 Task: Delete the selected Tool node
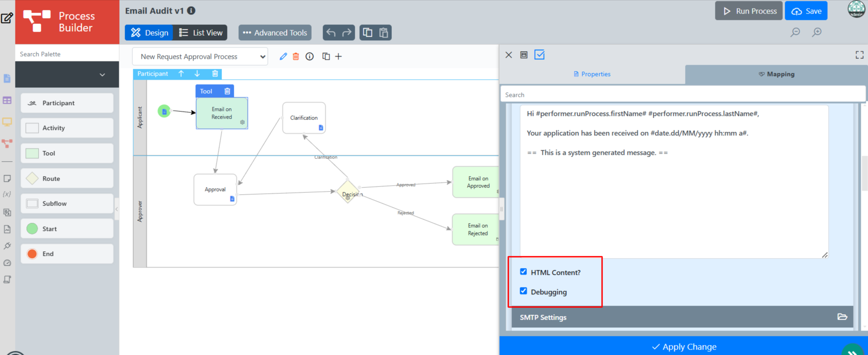pos(227,91)
